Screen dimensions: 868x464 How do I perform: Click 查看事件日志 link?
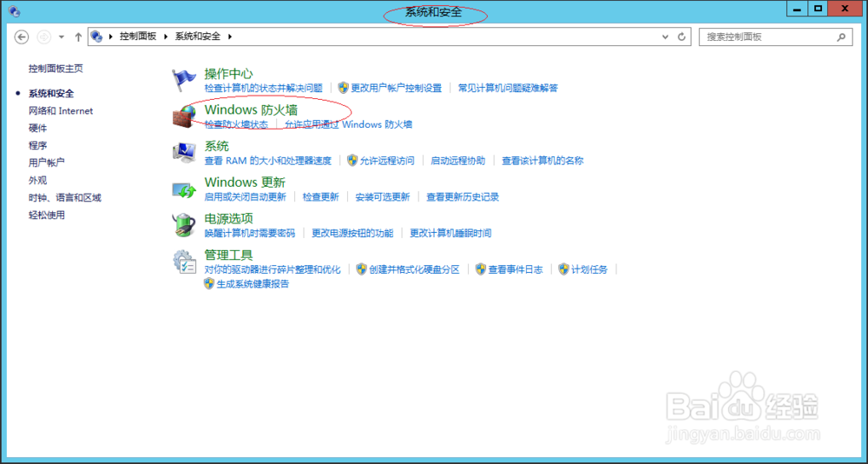coord(516,269)
